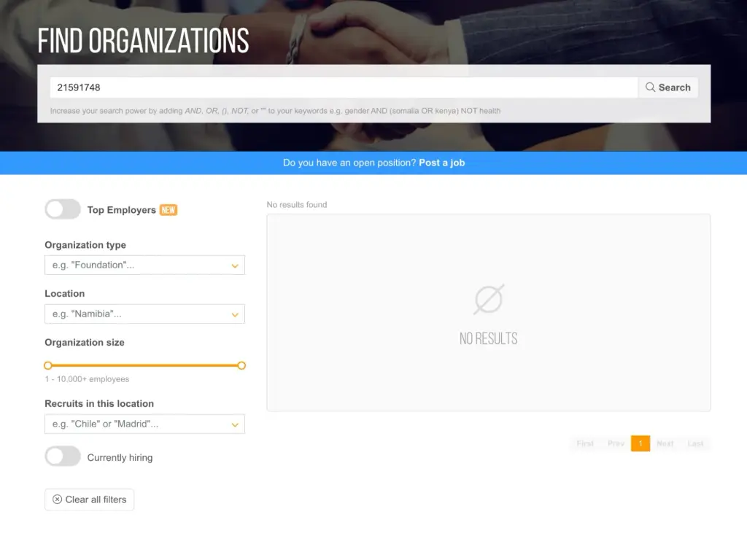Click the "Organization size" label
Image resolution: width=747 pixels, height=560 pixels.
85,343
